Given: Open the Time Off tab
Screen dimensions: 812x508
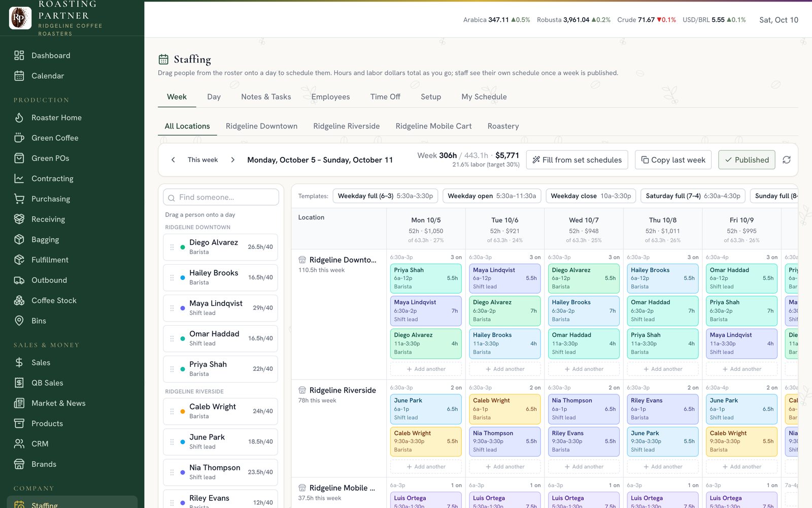Looking at the screenshot, I should click(x=385, y=97).
